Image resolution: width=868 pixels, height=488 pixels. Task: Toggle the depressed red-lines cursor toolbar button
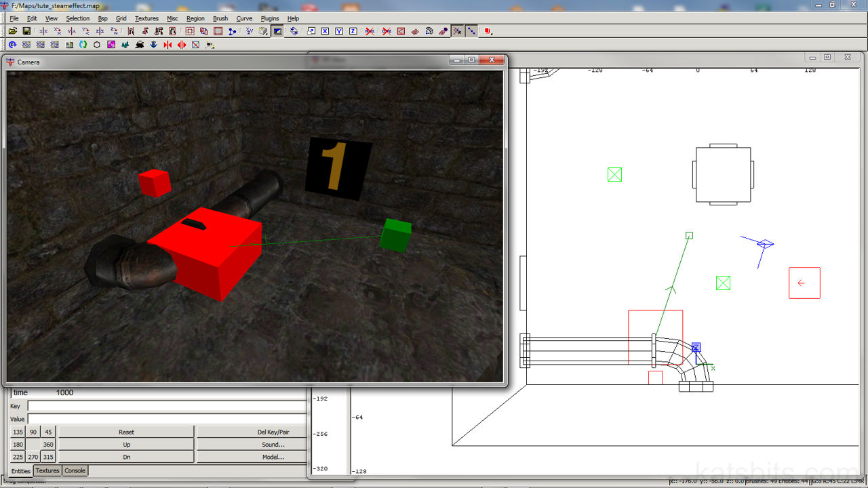(x=458, y=31)
